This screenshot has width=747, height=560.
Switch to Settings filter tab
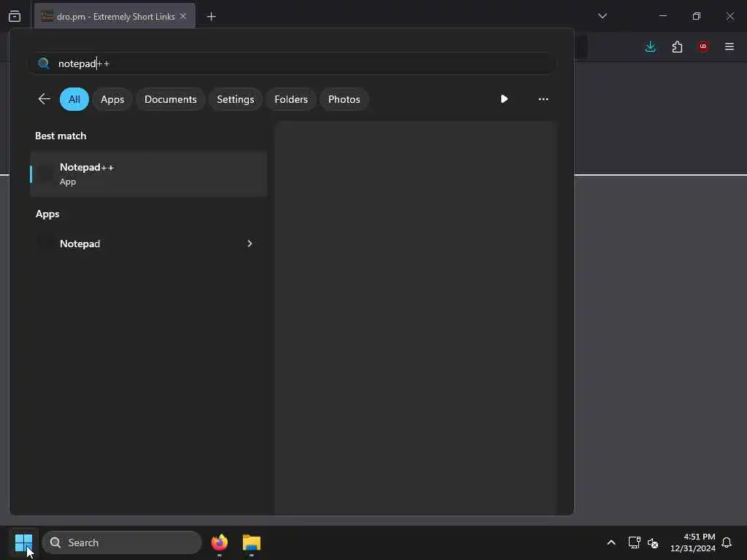(236, 99)
